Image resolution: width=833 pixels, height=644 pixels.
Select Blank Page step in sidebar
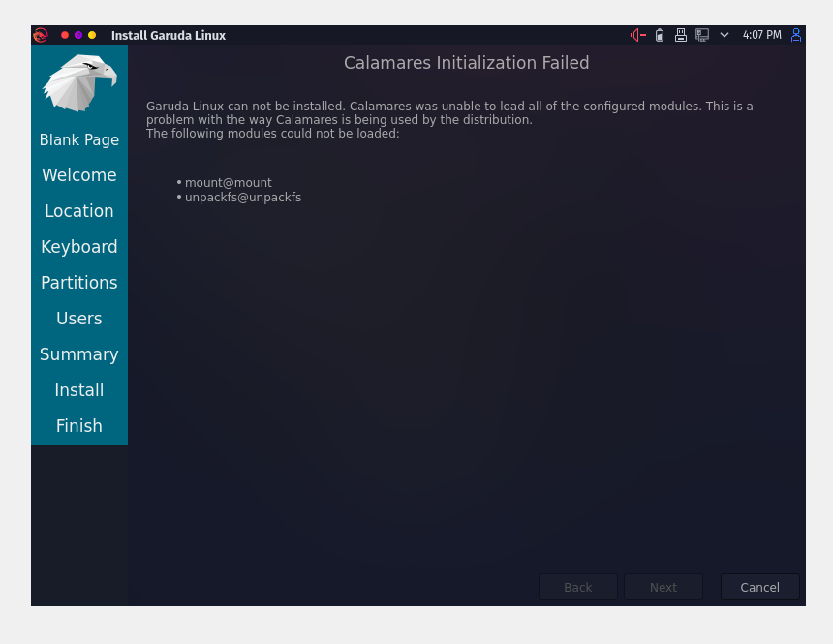pos(79,139)
